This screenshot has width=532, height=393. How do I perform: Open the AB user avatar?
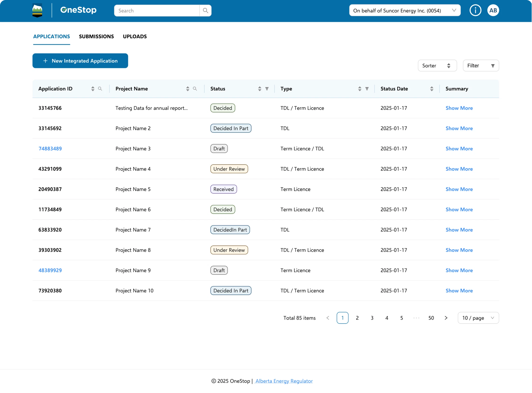tap(493, 10)
